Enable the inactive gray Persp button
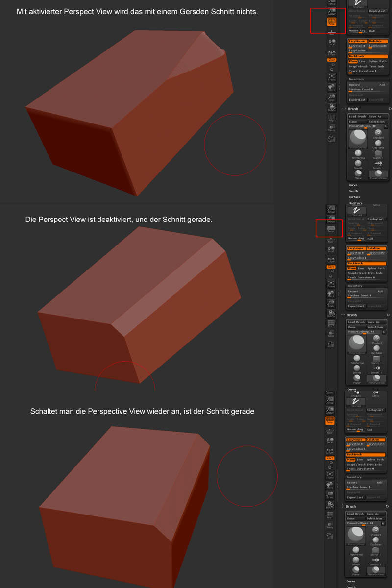The image size is (392, 588). pos(331,229)
